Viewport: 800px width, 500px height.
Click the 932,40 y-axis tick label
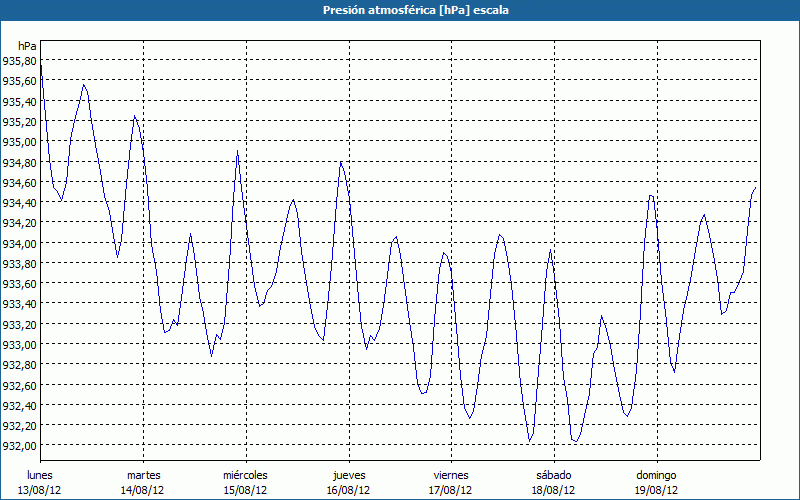pos(19,406)
